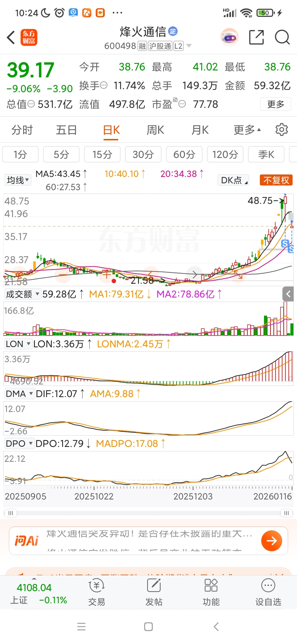Tap the 融 margin tag

142,46
